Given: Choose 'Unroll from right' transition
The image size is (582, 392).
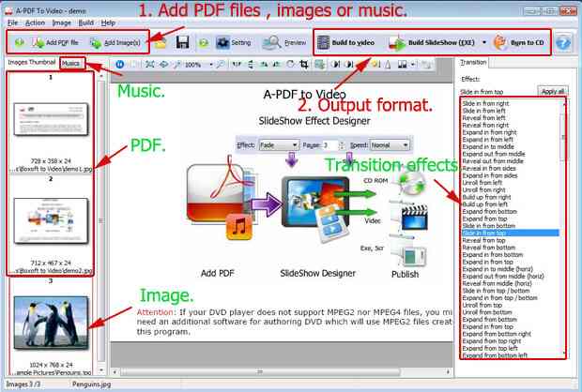Looking at the screenshot, I should click(x=484, y=189).
